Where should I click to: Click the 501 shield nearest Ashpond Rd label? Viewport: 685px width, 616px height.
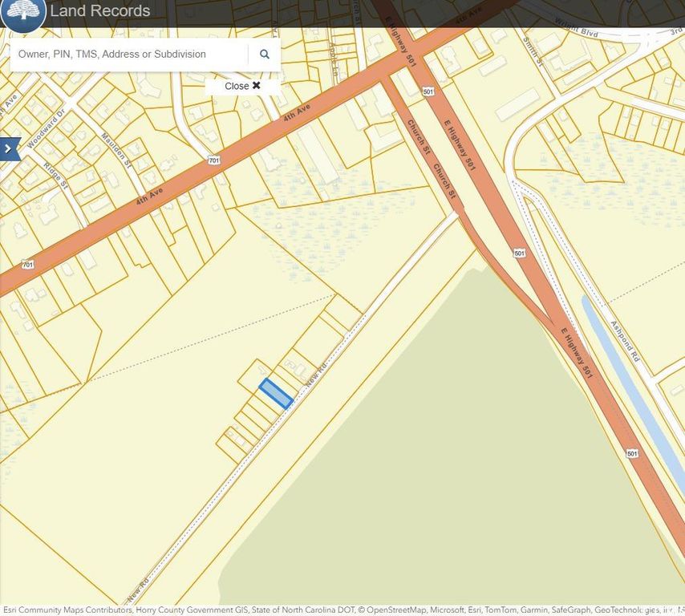520,253
